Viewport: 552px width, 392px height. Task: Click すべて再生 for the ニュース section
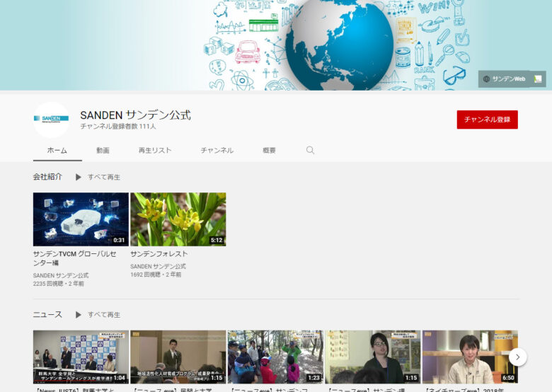tap(104, 315)
